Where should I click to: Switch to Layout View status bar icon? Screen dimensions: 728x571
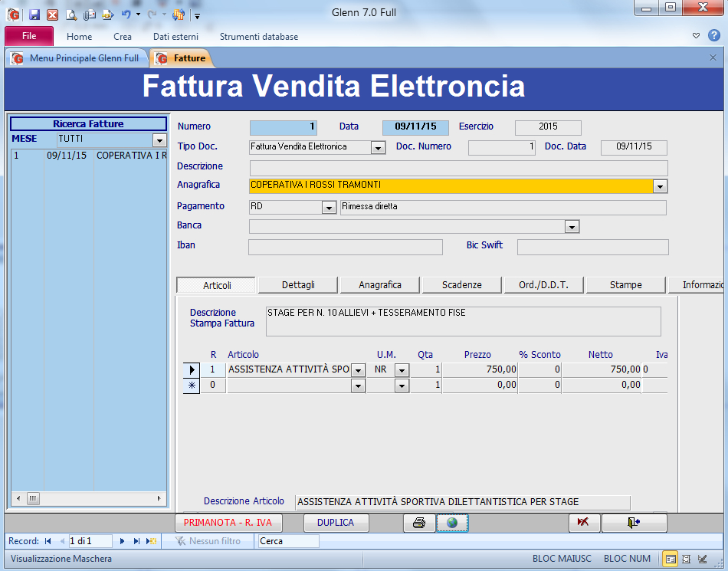(687, 559)
